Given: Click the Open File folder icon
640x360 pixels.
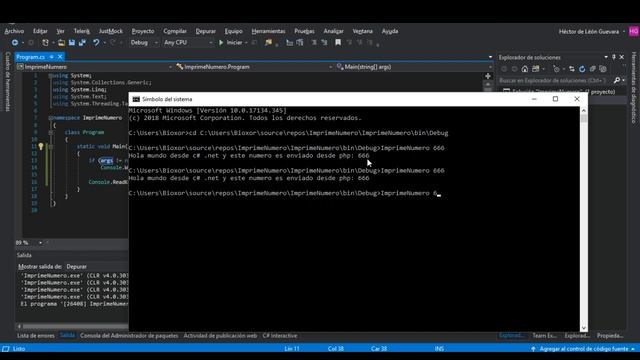Looking at the screenshot, I should 61,42.
